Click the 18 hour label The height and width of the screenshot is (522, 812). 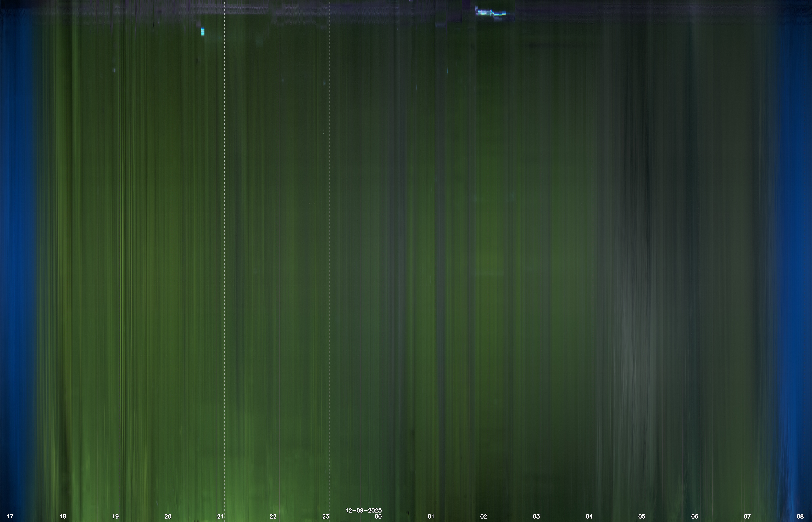click(x=63, y=517)
